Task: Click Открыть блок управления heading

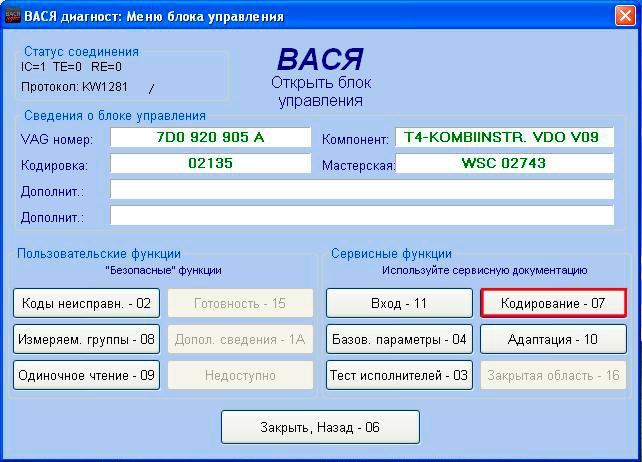Action: tap(321, 92)
